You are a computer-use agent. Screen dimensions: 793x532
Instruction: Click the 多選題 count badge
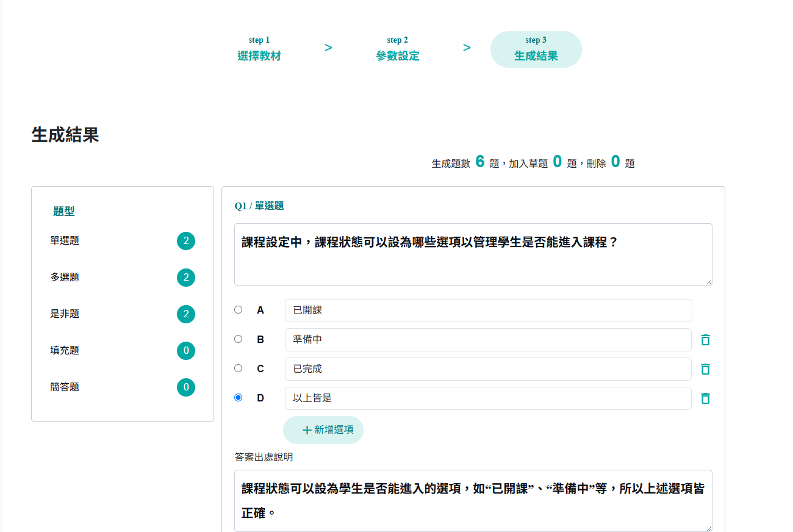[186, 278]
